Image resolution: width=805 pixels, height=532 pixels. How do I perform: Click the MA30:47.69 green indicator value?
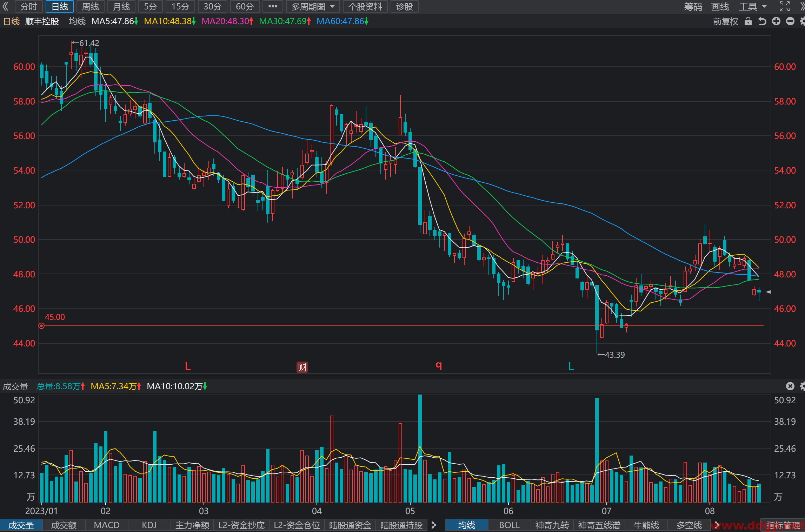coord(285,21)
